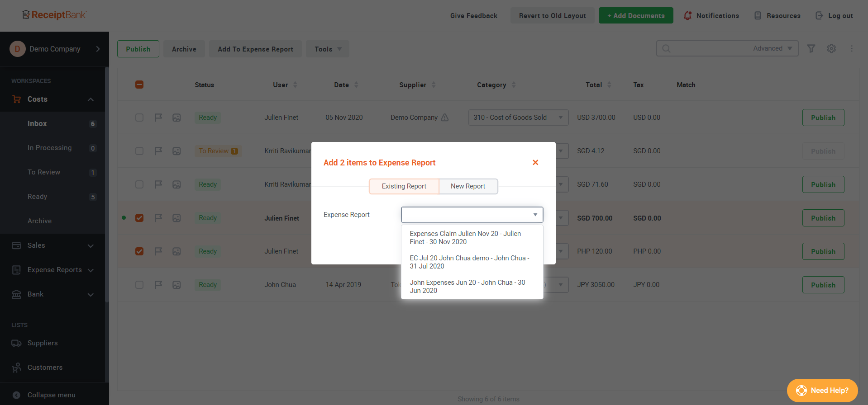The height and width of the screenshot is (405, 868).
Task: Expand the Sales section
Action: tap(91, 246)
